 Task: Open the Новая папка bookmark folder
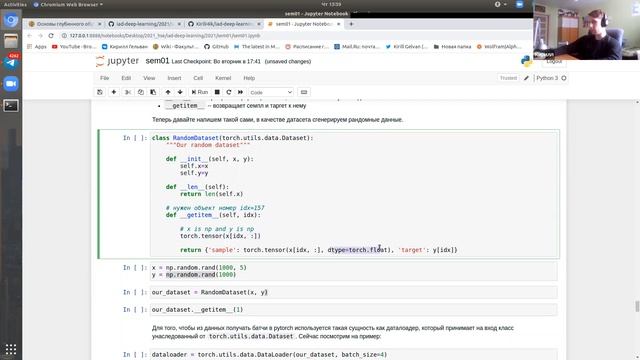tap(452, 47)
